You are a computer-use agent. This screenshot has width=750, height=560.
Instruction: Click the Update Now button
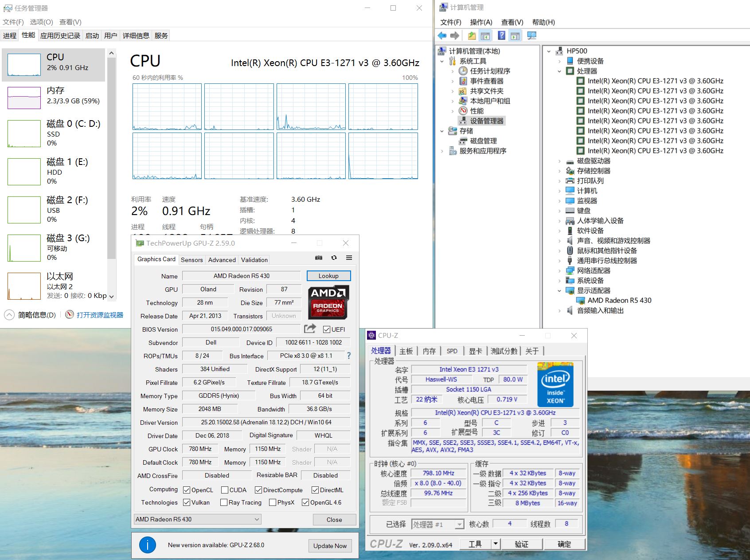(330, 546)
